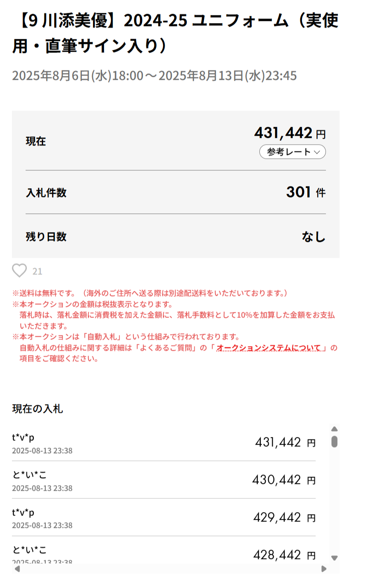Click the horizontal scroll-left arrow
The image size is (372, 588).
tap(17, 569)
